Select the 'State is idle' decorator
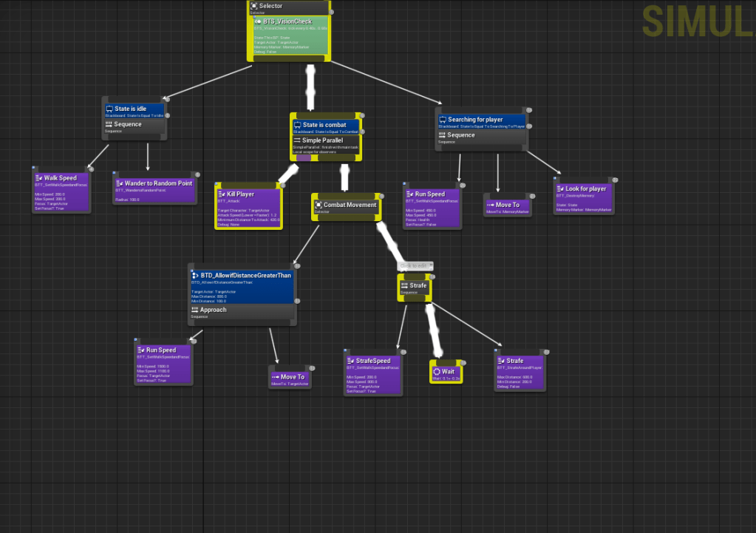Image resolution: width=756 pixels, height=533 pixels. [134, 110]
